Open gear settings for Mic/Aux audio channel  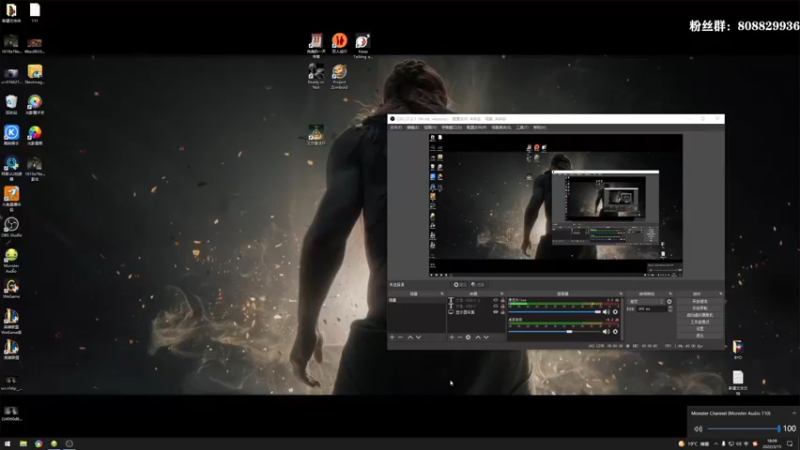coord(615,312)
